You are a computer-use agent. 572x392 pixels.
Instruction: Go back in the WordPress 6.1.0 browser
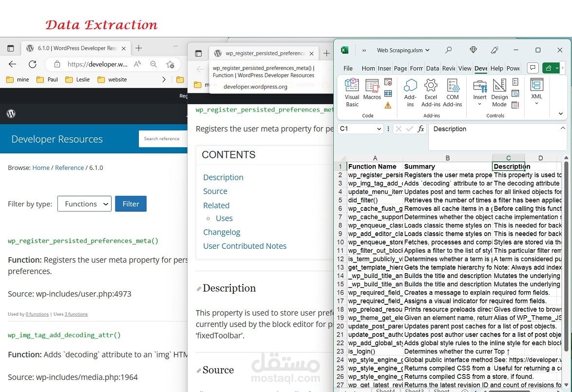[x=12, y=64]
